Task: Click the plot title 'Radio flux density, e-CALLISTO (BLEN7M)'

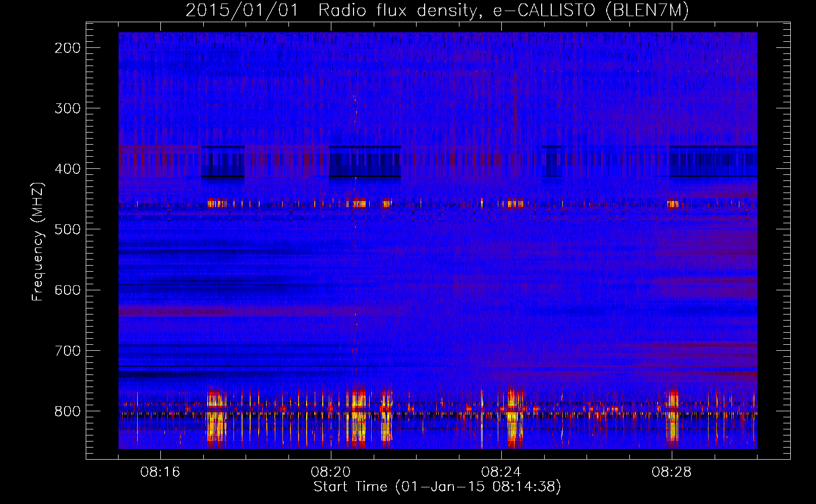Action: click(503, 11)
